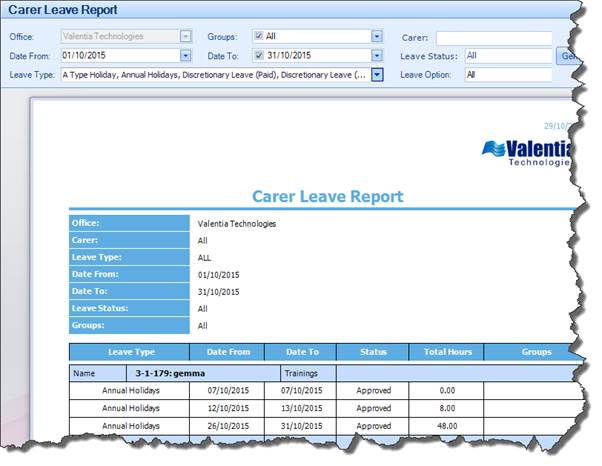
Task: Click the Date To column header
Action: pos(301,352)
